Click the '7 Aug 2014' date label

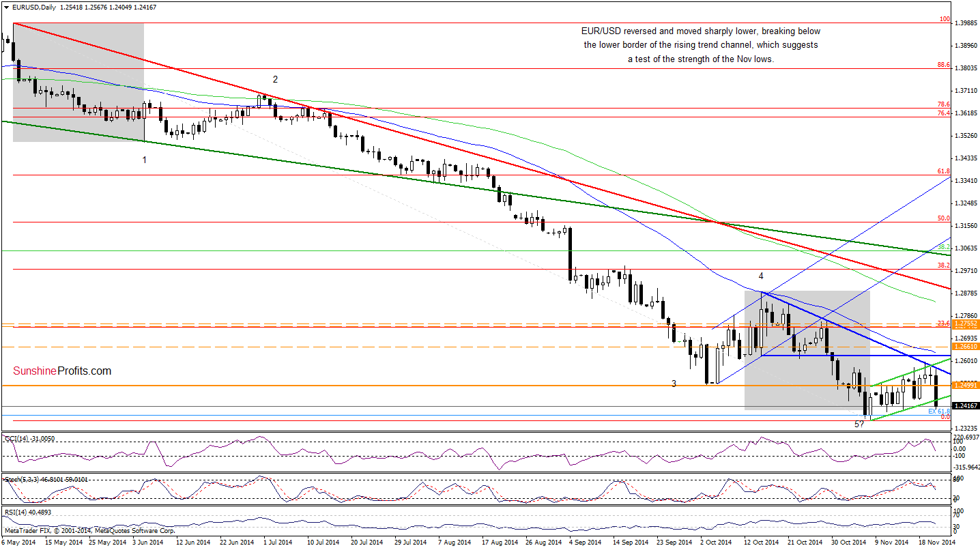[455, 543]
